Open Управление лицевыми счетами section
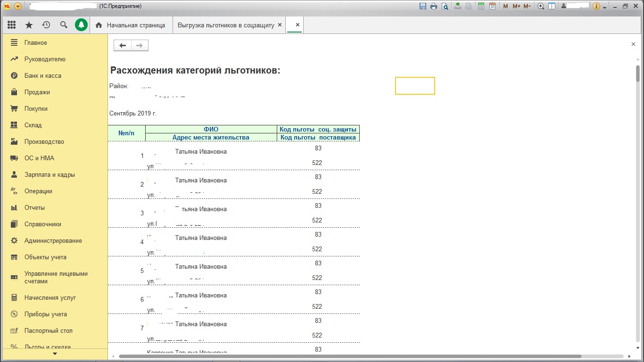Viewport: 644px width, 362px height. 54,277
